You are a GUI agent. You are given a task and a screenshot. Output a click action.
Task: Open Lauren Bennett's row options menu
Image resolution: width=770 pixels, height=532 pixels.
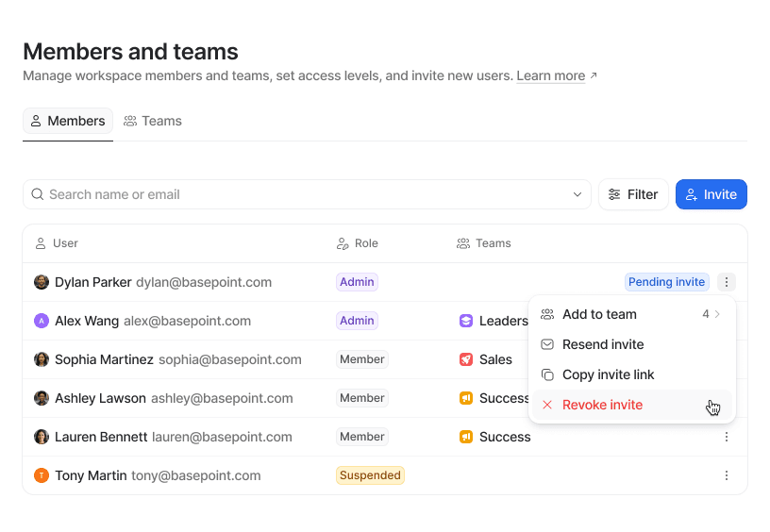[x=726, y=437]
